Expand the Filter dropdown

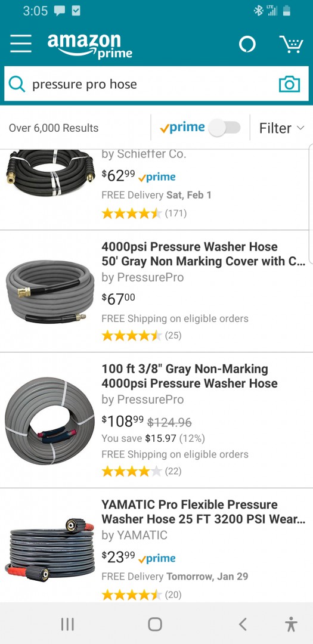282,128
